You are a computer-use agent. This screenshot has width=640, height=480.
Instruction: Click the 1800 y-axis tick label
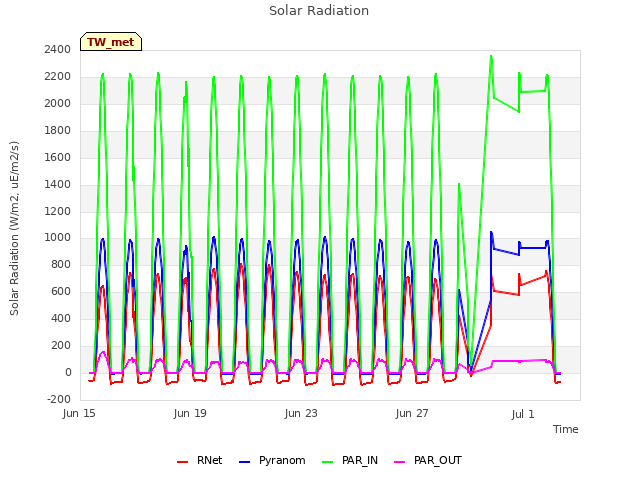pyautogui.click(x=58, y=131)
